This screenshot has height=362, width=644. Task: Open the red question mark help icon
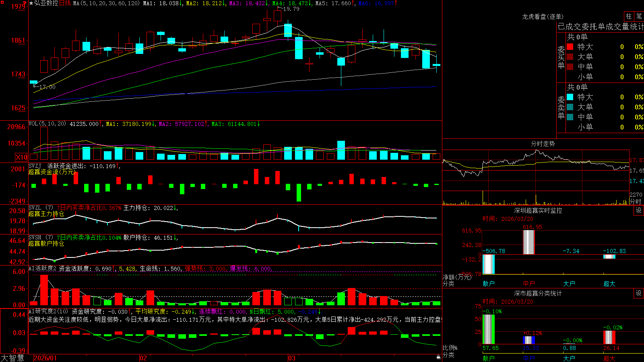pyautogui.click(x=25, y=3)
